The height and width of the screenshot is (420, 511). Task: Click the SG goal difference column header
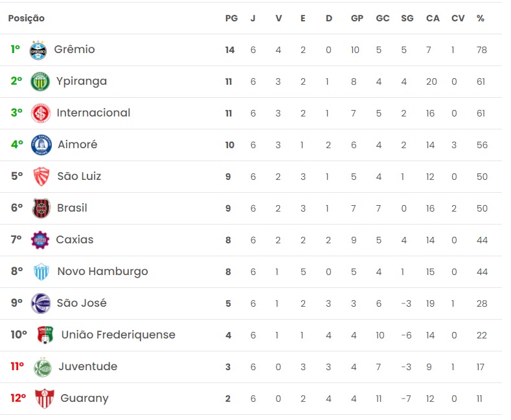point(407,18)
